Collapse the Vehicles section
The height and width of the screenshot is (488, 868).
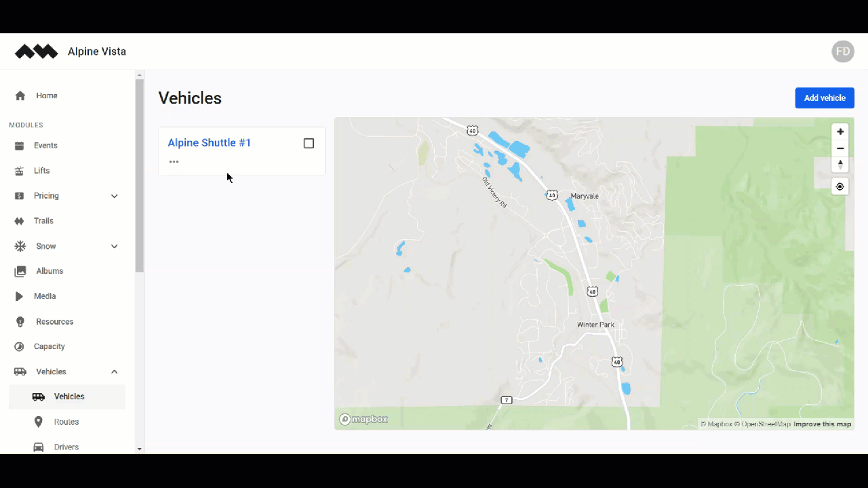pyautogui.click(x=114, y=371)
